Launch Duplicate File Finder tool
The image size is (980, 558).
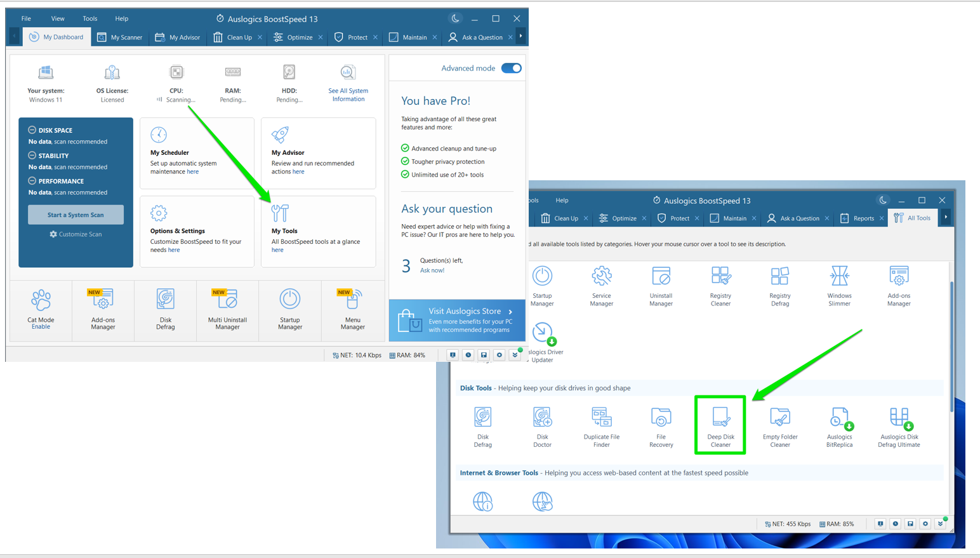tap(601, 427)
